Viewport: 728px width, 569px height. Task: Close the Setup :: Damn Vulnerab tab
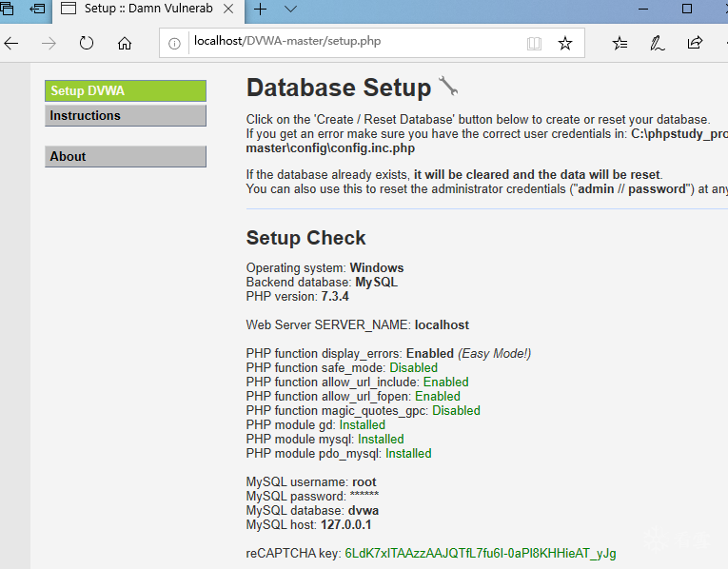click(228, 9)
